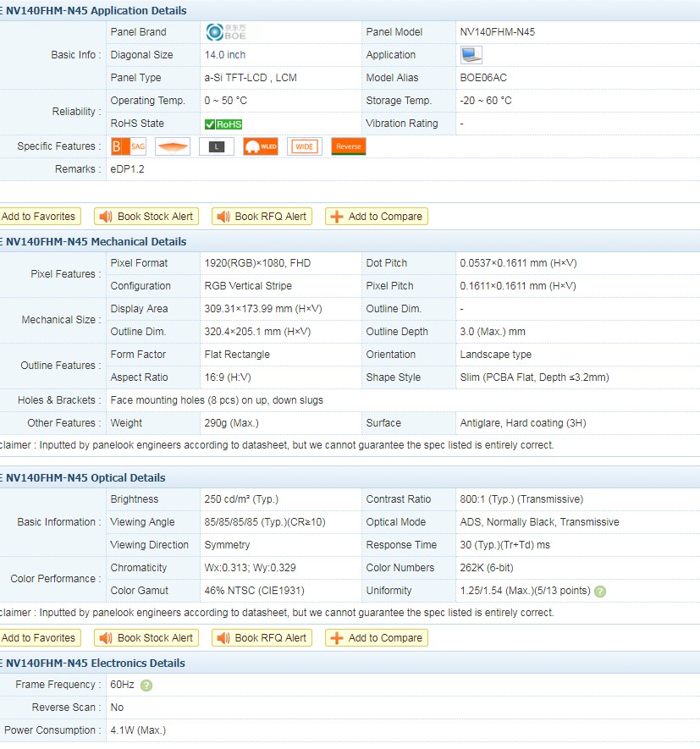
Task: Click the Symmetry viewing direction value
Action: 227,545
